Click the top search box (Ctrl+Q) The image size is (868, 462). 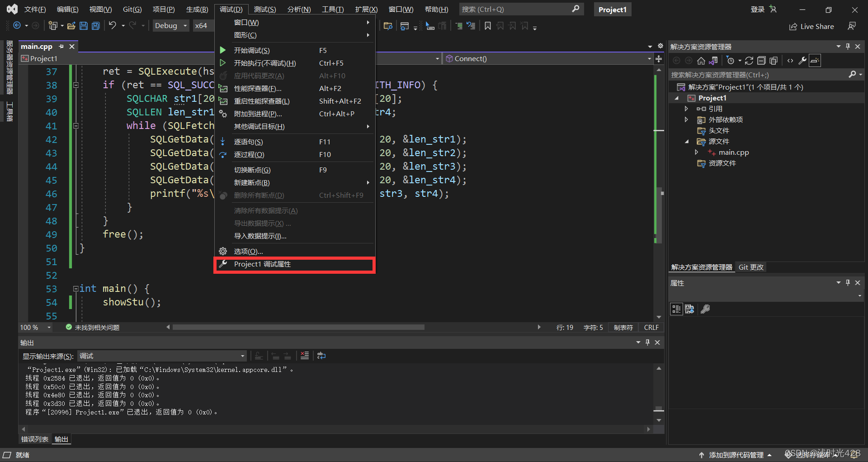point(521,10)
